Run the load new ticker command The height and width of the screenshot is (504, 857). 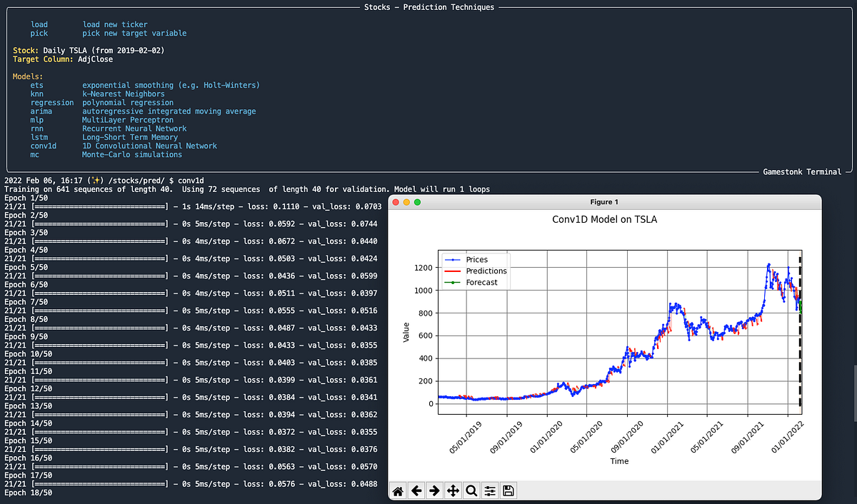pyautogui.click(x=39, y=24)
